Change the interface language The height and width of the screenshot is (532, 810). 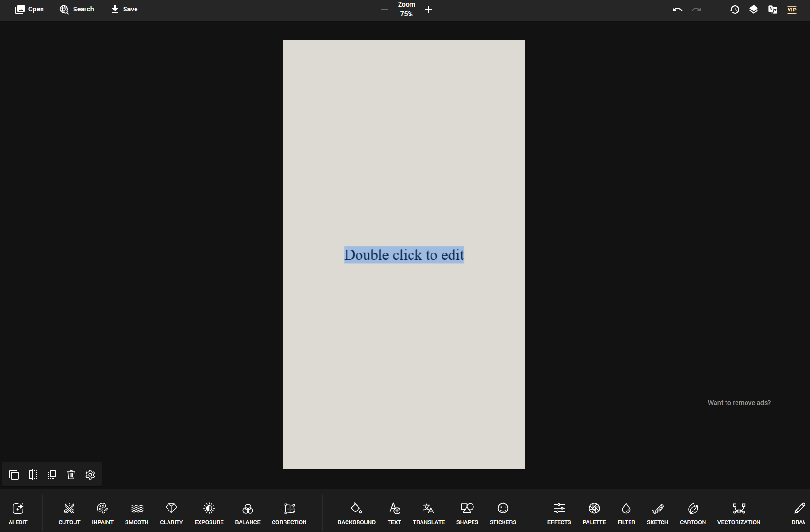(x=773, y=10)
